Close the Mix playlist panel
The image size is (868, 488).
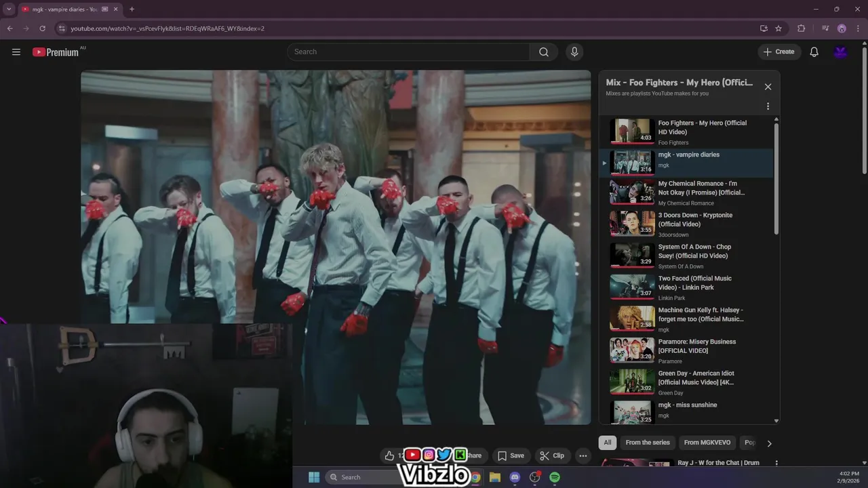tap(768, 87)
